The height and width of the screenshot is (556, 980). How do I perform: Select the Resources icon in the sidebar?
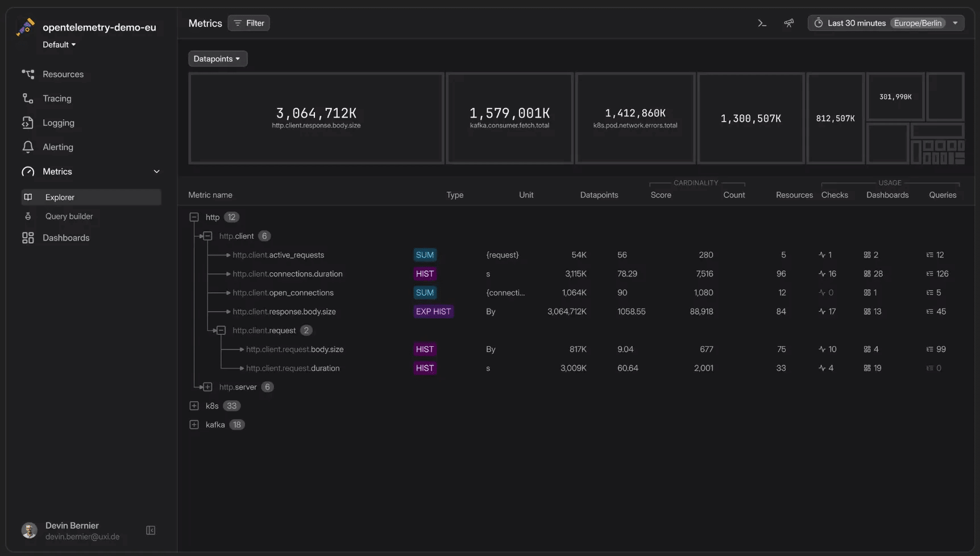pos(28,74)
